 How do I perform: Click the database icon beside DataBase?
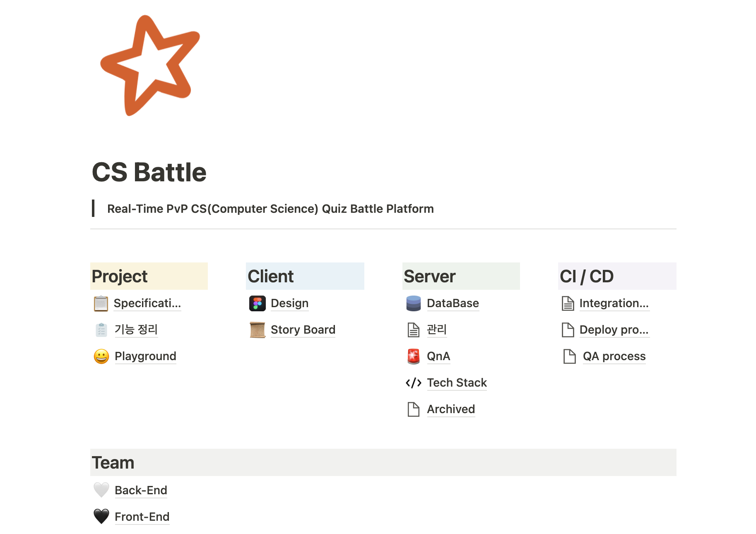(413, 303)
